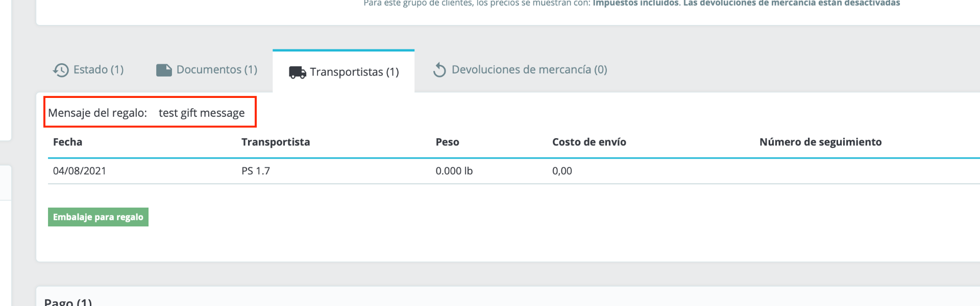
Task: Click the 0,00 shipping cost cell
Action: [x=562, y=171]
